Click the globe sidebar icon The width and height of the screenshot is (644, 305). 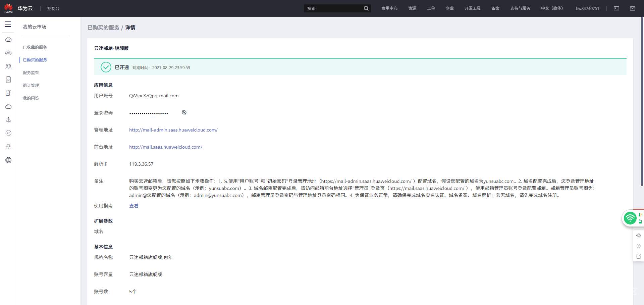(x=8, y=160)
